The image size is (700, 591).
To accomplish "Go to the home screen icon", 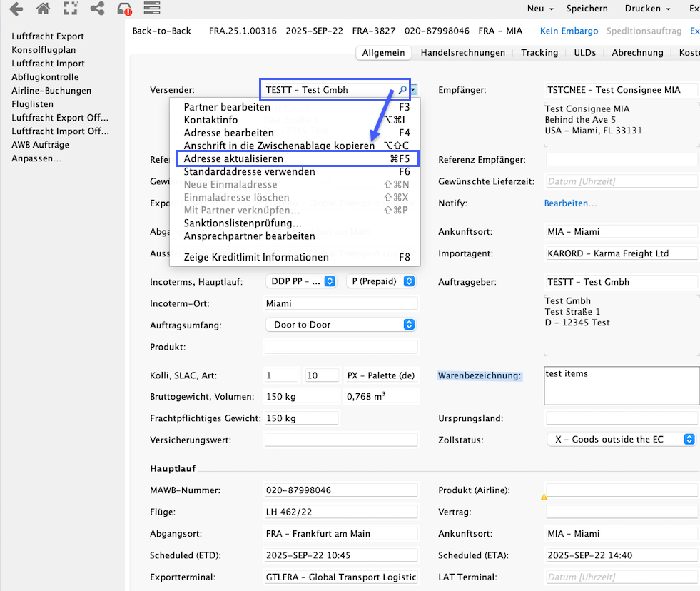I will point(43,9).
